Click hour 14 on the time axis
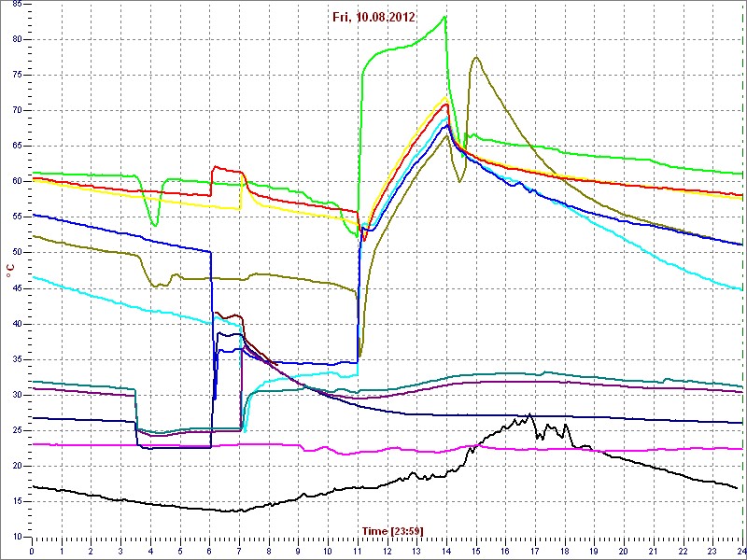 pos(446,551)
